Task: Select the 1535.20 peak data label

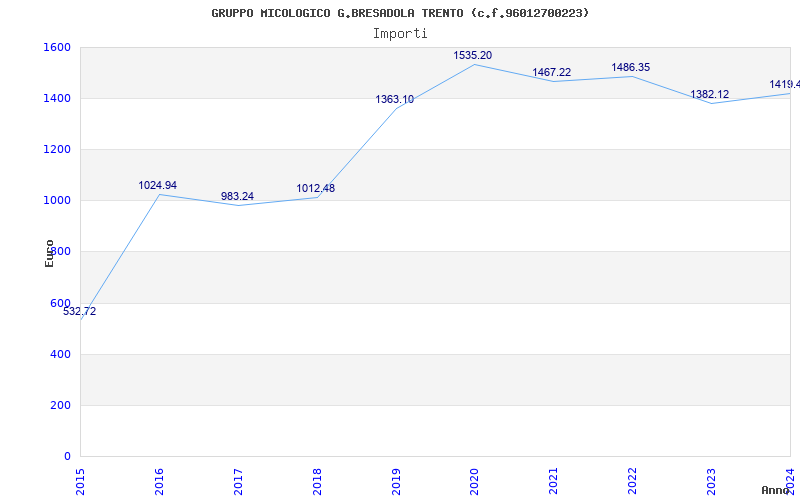Action: tap(473, 55)
